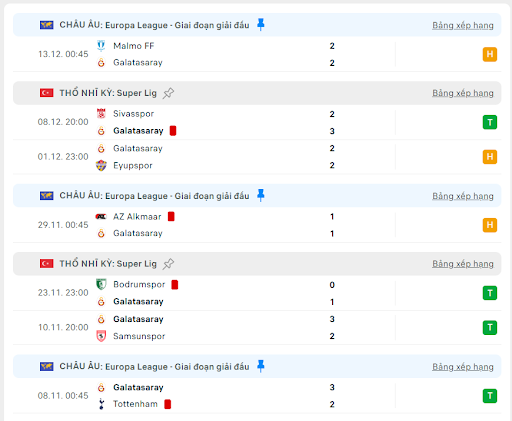Open the Galatasaray vs Tottenham match row
The width and height of the screenshot is (512, 421).
click(x=257, y=396)
